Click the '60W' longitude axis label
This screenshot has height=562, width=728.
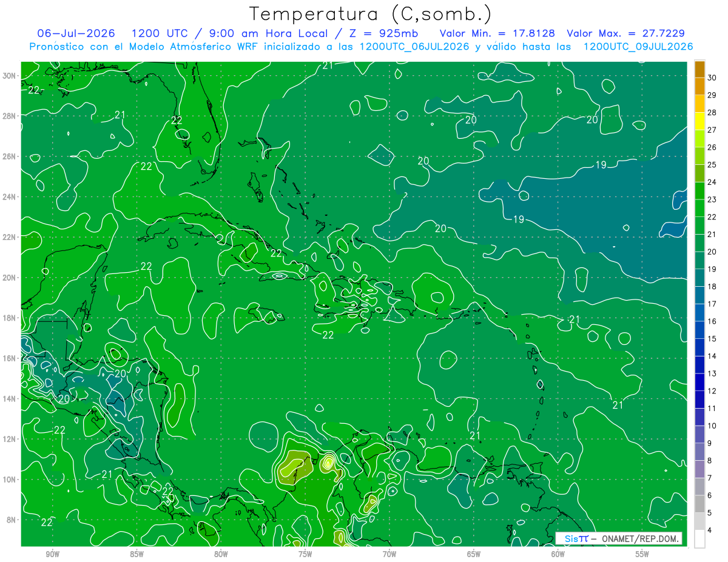click(558, 554)
